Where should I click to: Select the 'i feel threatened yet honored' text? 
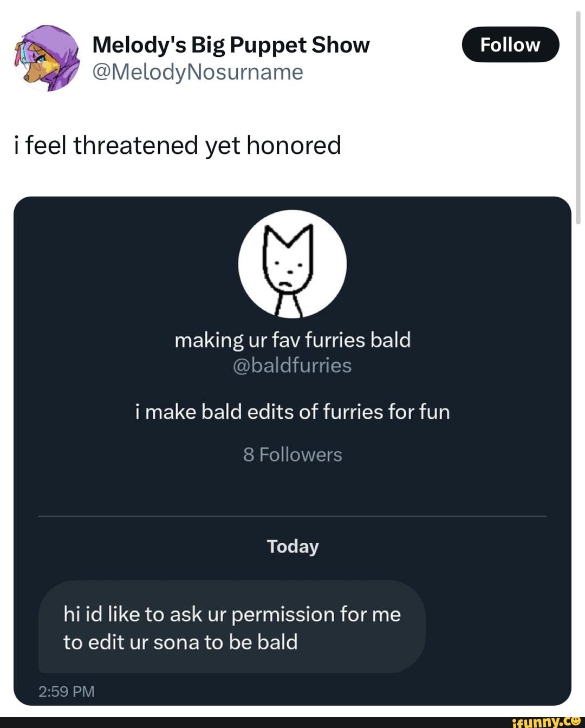coord(178,145)
